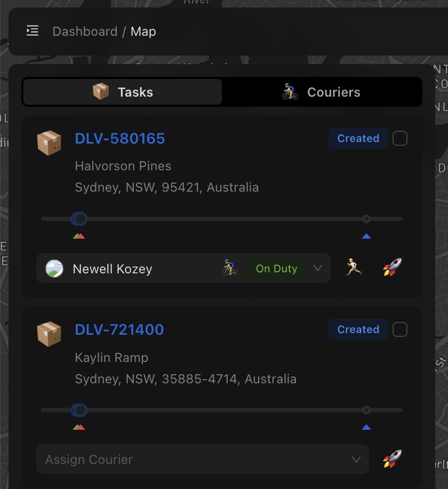Click the DLV-580165 timeline slider handle

tap(79, 219)
